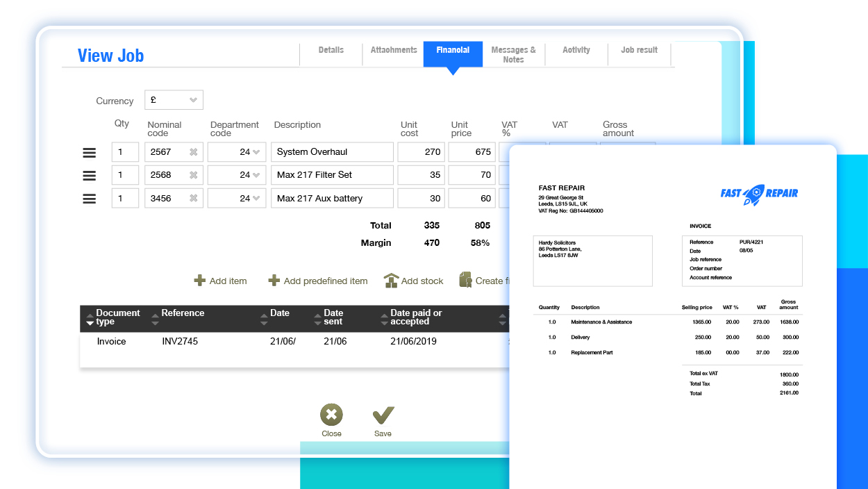Open the Activity tab
The image size is (868, 489).
coord(576,50)
